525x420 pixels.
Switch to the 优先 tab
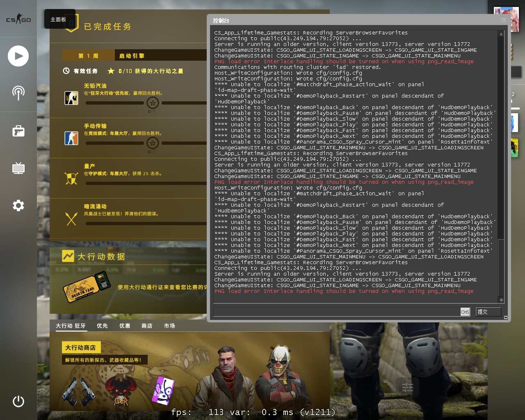click(x=102, y=326)
